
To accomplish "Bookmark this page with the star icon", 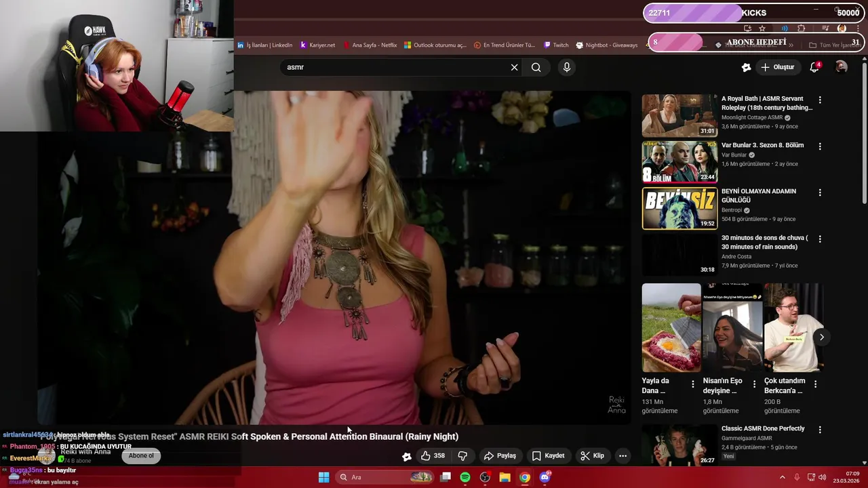I will tap(762, 28).
